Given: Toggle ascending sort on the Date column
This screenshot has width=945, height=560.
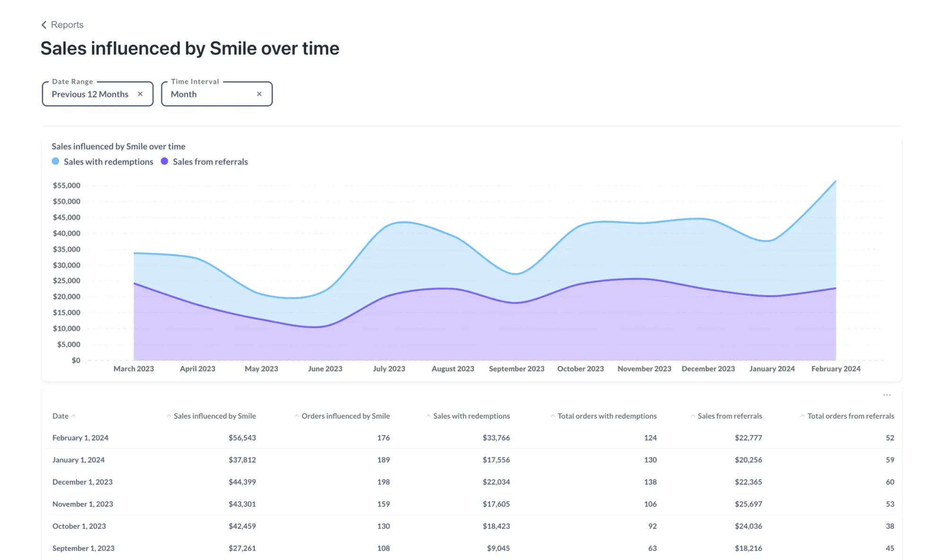Looking at the screenshot, I should (74, 416).
